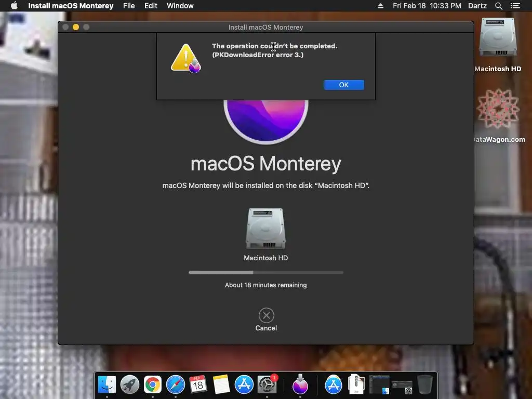Open the File menu
The image size is (532, 399).
pos(129,6)
